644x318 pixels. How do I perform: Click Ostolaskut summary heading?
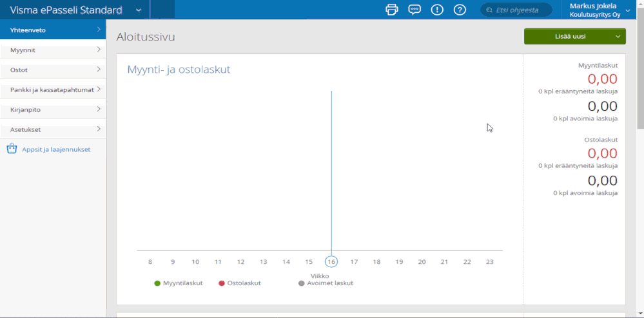pos(601,140)
